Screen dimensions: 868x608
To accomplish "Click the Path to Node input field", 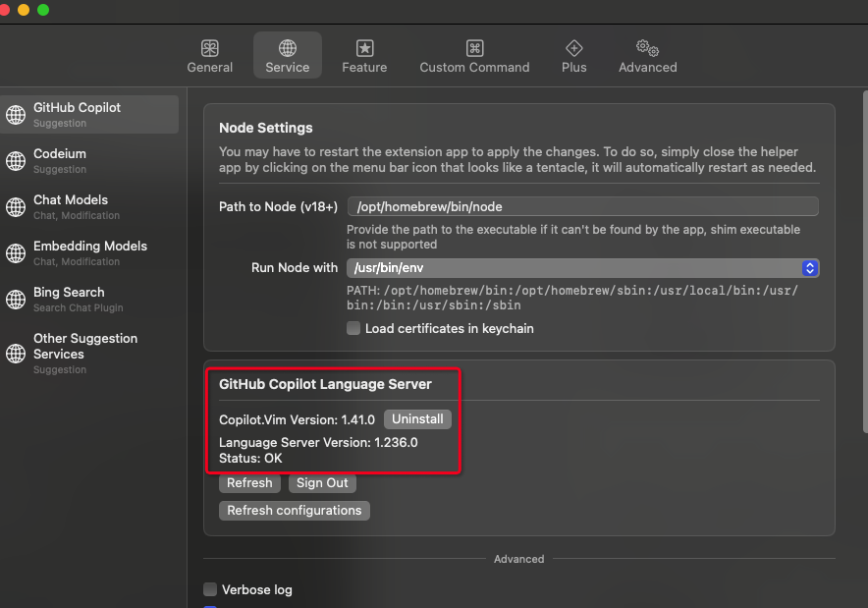I will (x=583, y=206).
